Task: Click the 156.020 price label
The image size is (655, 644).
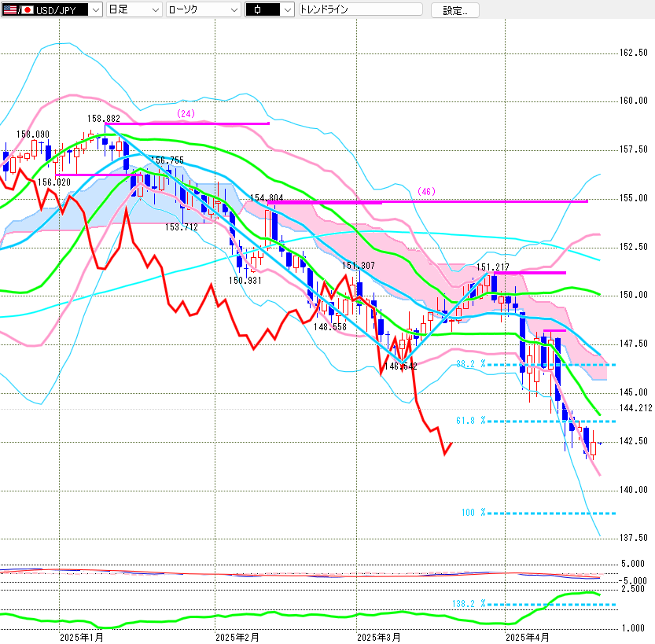Action: [54, 182]
